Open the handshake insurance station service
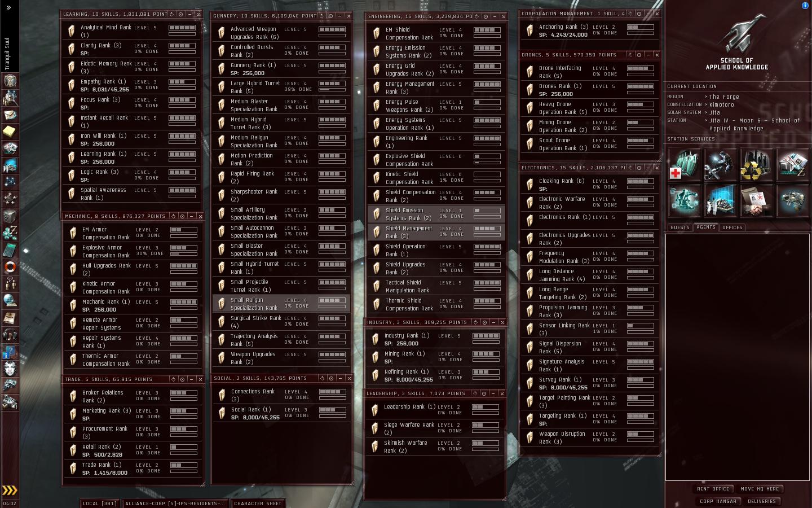This screenshot has height=508, width=812. coord(756,201)
